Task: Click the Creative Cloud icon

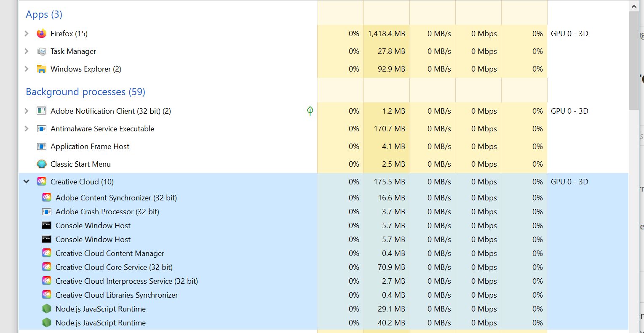Action: click(42, 181)
